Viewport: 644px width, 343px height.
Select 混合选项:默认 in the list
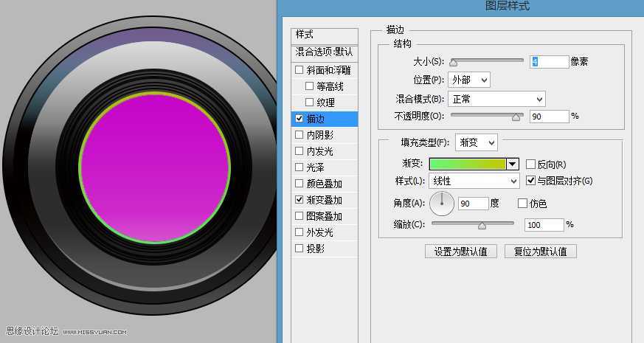pos(325,52)
